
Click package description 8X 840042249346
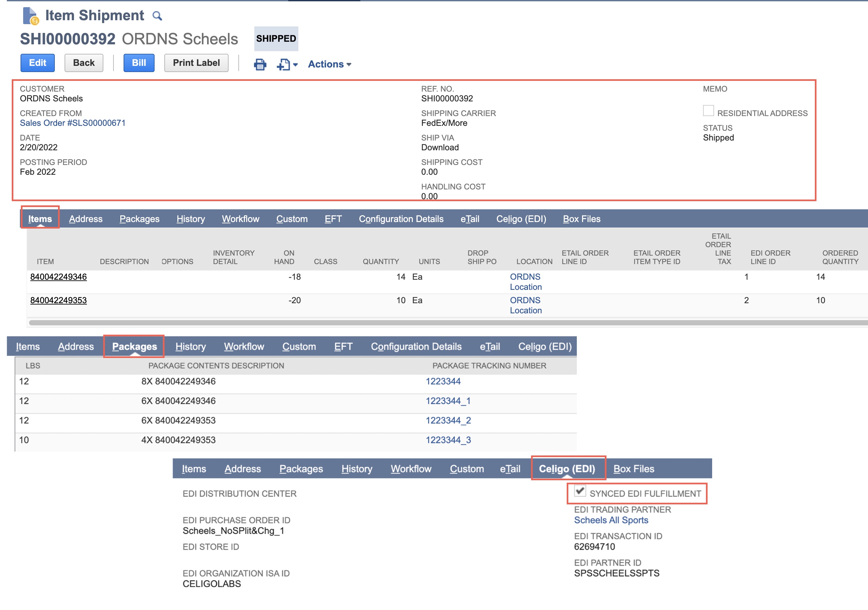click(x=178, y=381)
